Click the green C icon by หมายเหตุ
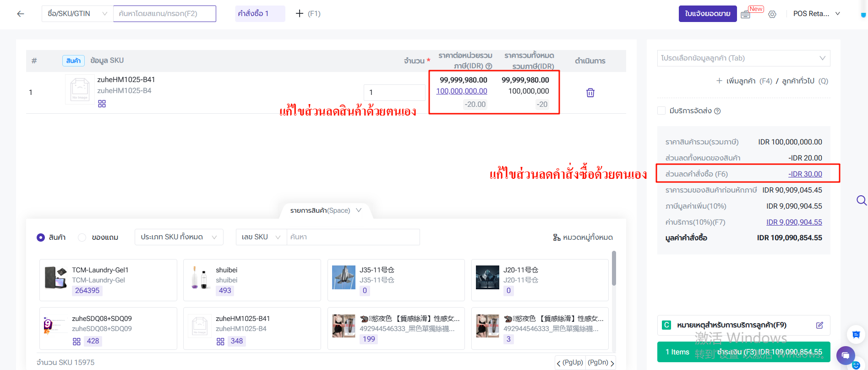This screenshot has width=868, height=370. coord(666,325)
